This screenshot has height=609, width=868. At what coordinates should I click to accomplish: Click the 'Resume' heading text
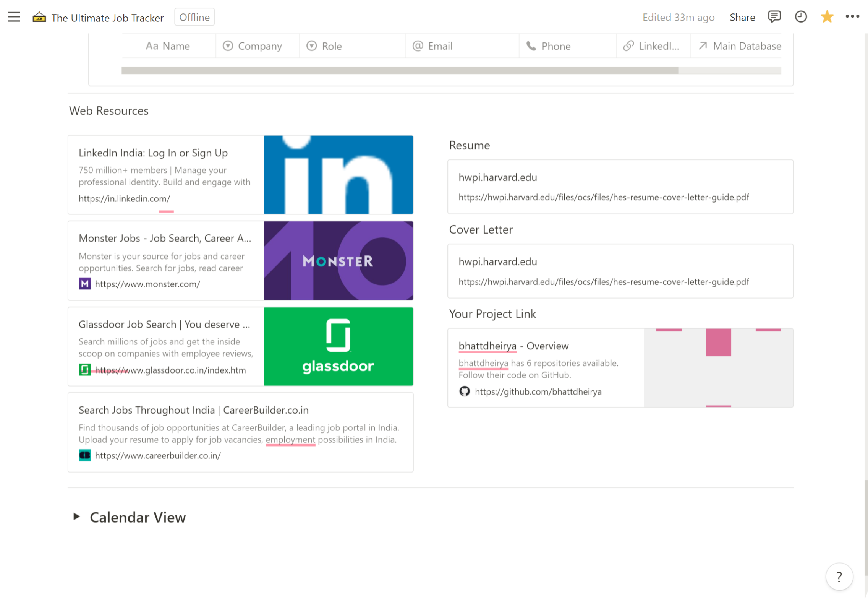[x=469, y=145]
